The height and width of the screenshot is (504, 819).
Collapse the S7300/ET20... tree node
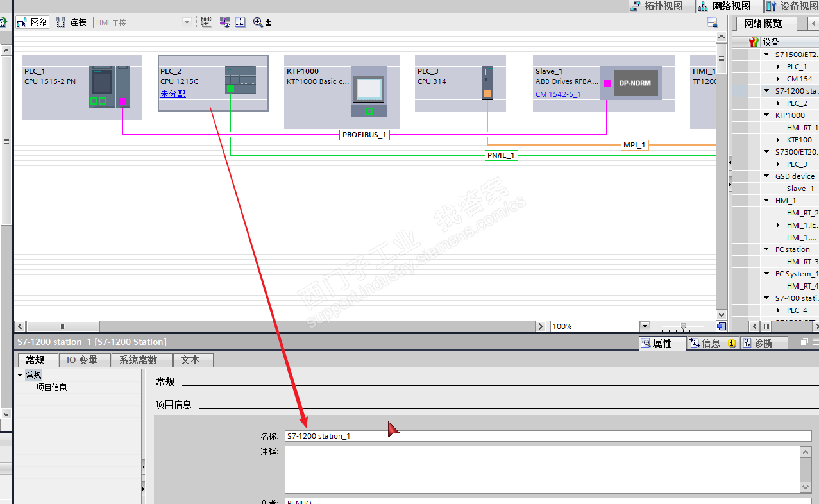click(766, 152)
